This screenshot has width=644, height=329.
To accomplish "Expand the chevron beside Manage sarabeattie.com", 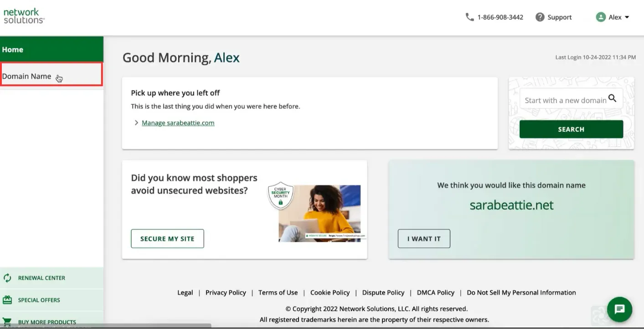I will click(136, 123).
